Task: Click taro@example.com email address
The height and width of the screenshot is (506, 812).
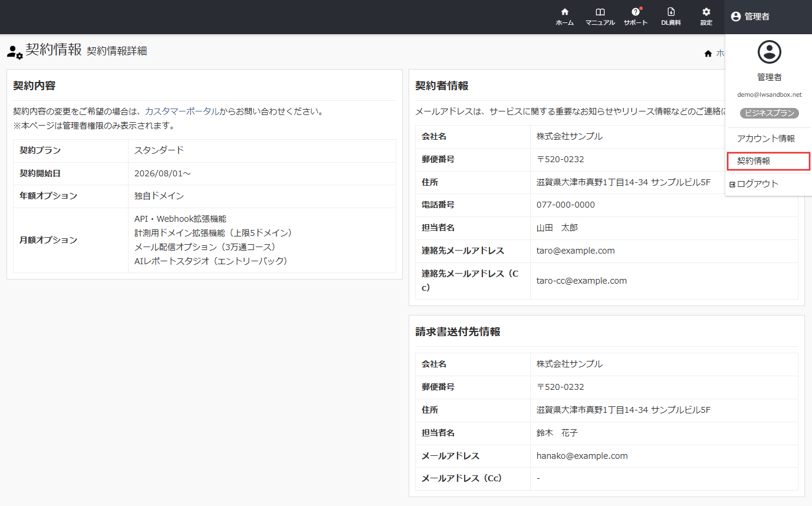Action: pos(576,251)
